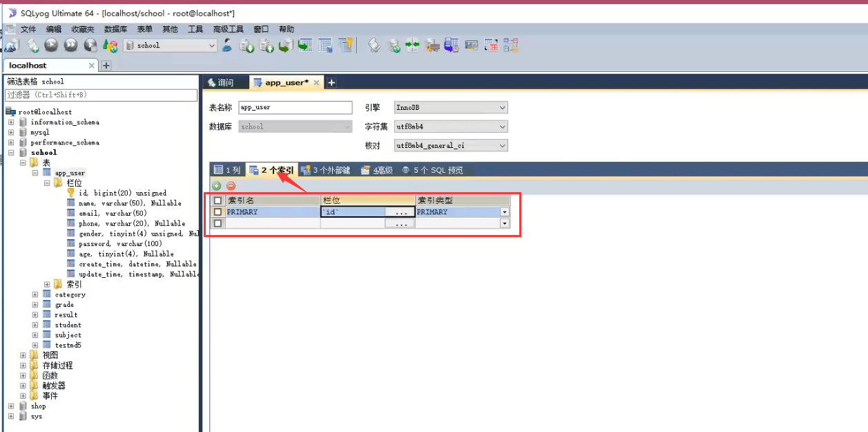Click the database icon with green curved arrow
The height and width of the screenshot is (432, 868).
(x=285, y=46)
